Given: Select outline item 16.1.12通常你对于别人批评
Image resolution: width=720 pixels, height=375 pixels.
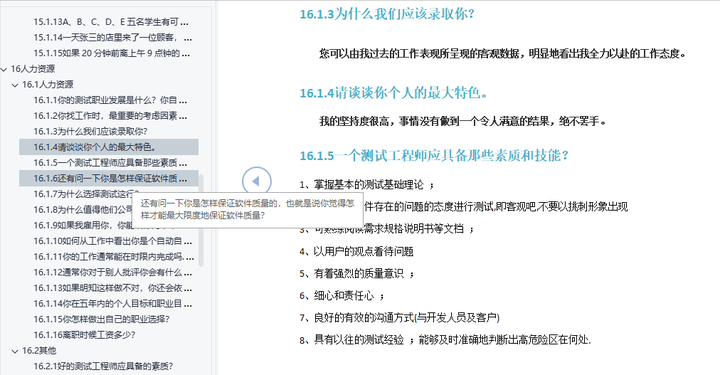Looking at the screenshot, I should (x=112, y=272).
